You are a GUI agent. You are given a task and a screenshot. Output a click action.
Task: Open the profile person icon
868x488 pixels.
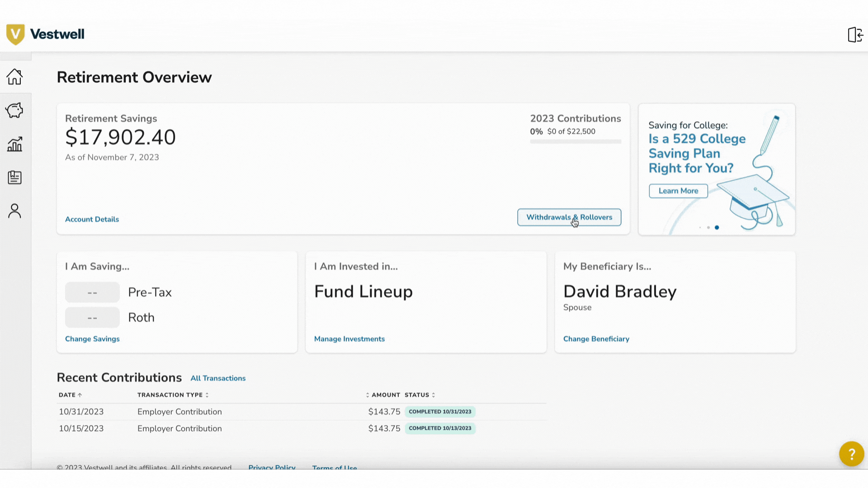click(x=14, y=211)
